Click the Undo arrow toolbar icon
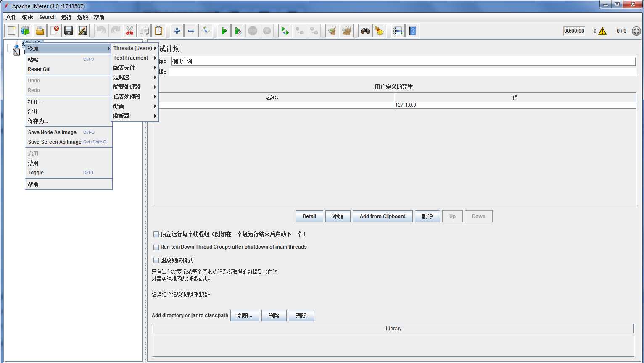The width and height of the screenshot is (644, 363). [x=101, y=31]
